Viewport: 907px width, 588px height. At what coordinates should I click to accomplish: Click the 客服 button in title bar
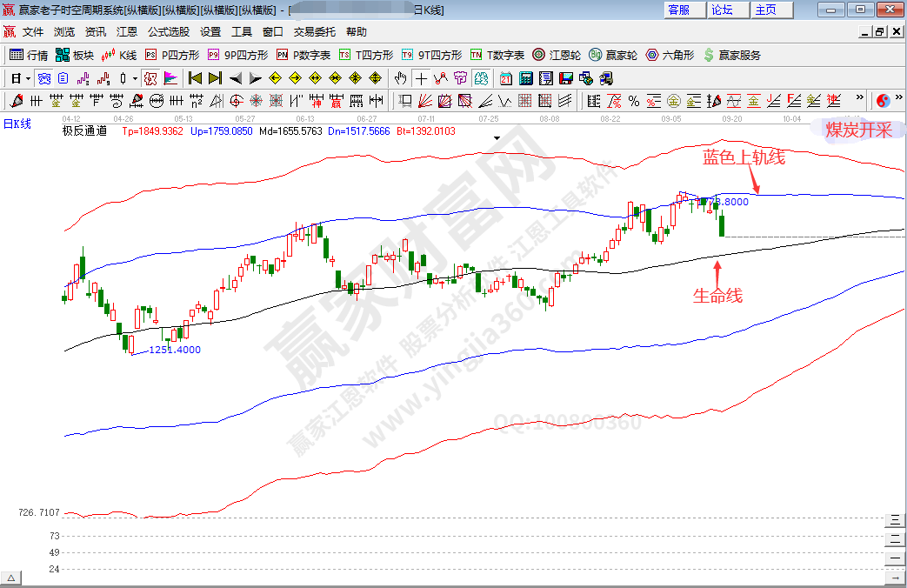point(679,10)
